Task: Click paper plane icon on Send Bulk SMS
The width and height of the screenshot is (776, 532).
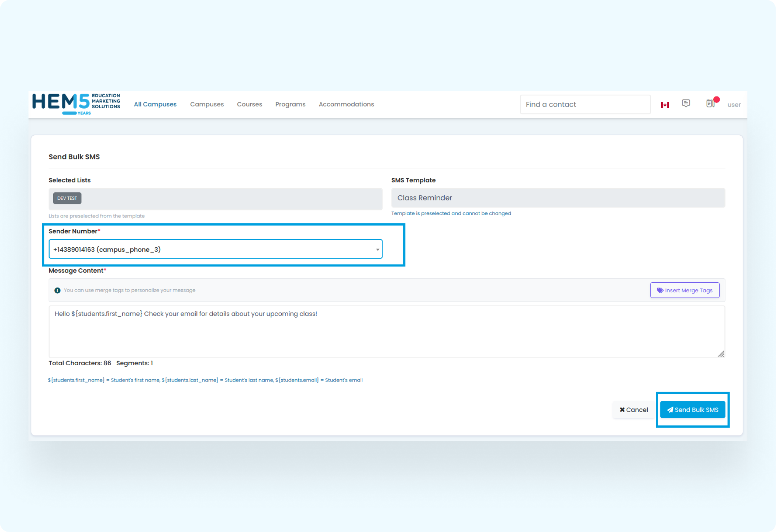Action: click(670, 410)
